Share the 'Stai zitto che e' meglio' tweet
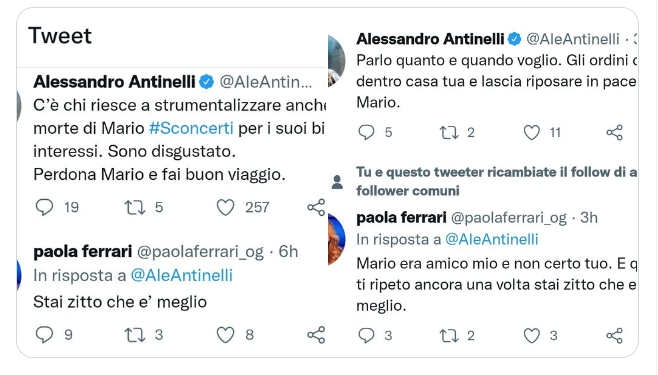This screenshot has width=658, height=375. [316, 335]
